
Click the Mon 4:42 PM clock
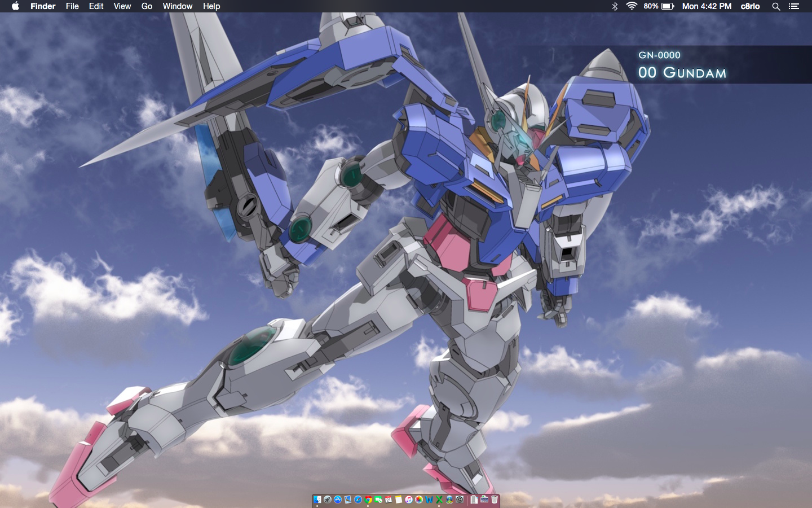707,6
